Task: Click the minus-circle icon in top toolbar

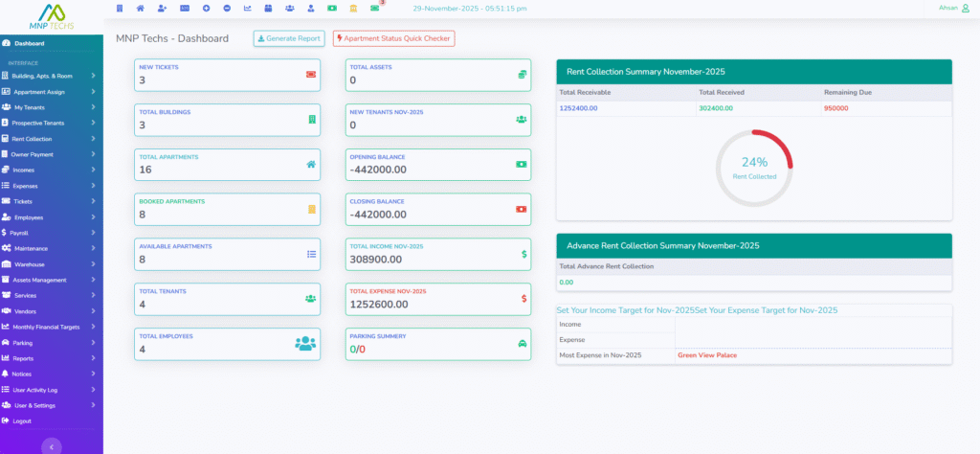Action: [x=226, y=8]
